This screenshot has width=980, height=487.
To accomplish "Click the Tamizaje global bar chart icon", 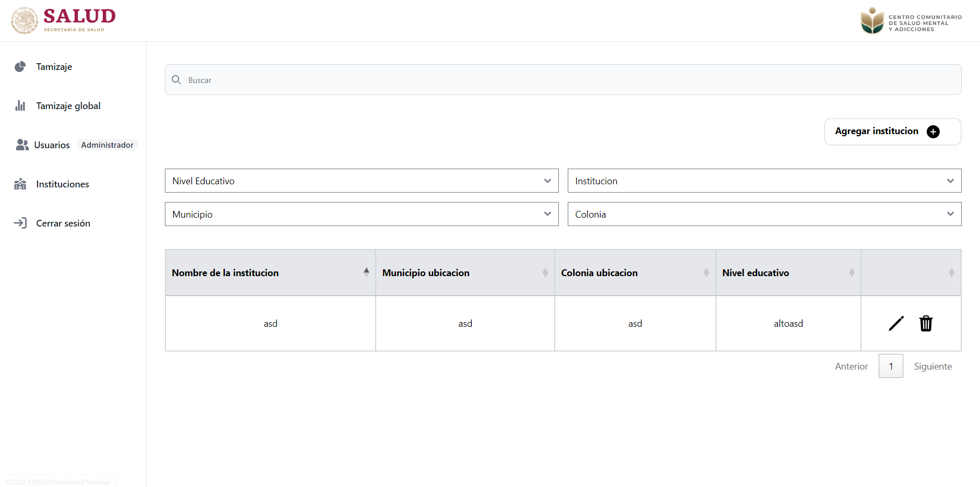I will coord(20,106).
